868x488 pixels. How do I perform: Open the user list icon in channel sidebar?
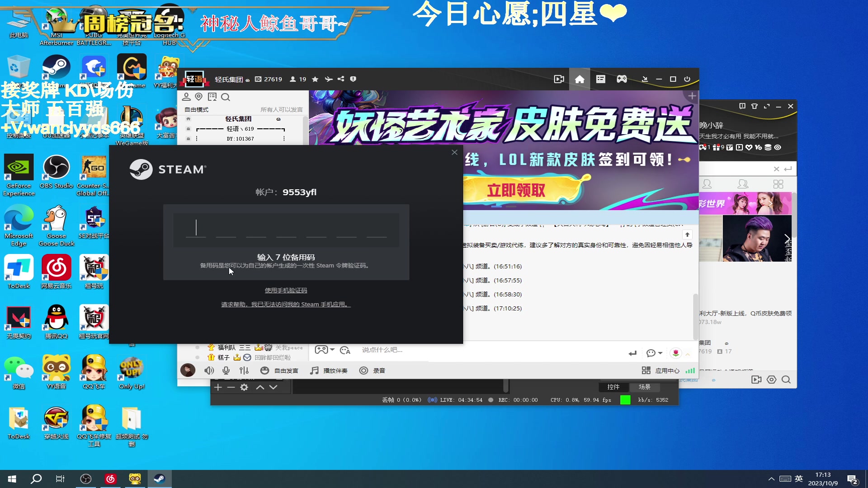pos(186,97)
